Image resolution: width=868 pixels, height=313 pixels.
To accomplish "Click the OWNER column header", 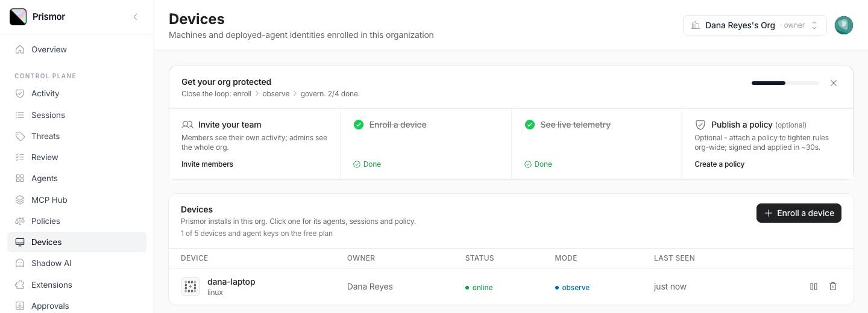I will (361, 258).
